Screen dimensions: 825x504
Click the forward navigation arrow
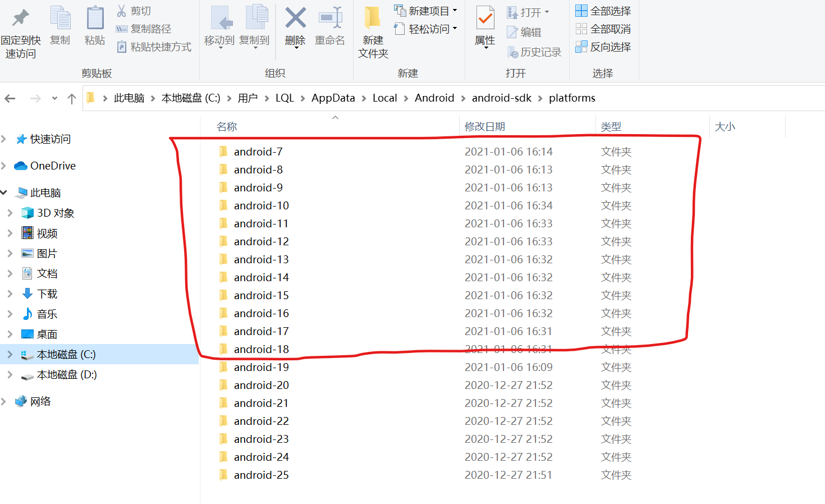(x=35, y=98)
